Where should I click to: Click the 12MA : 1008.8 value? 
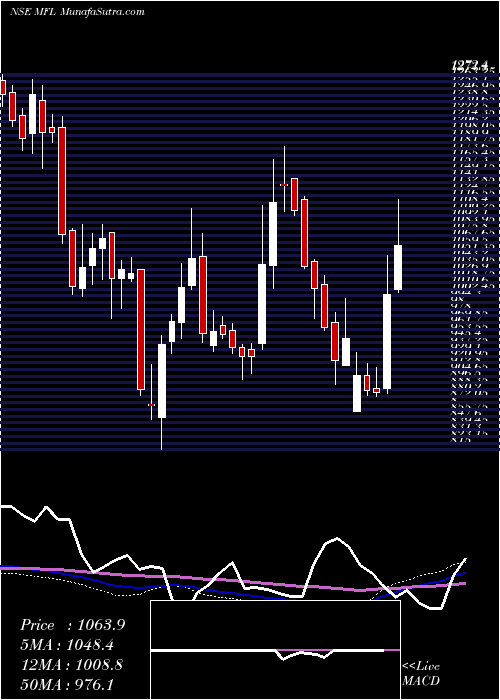pos(71,665)
